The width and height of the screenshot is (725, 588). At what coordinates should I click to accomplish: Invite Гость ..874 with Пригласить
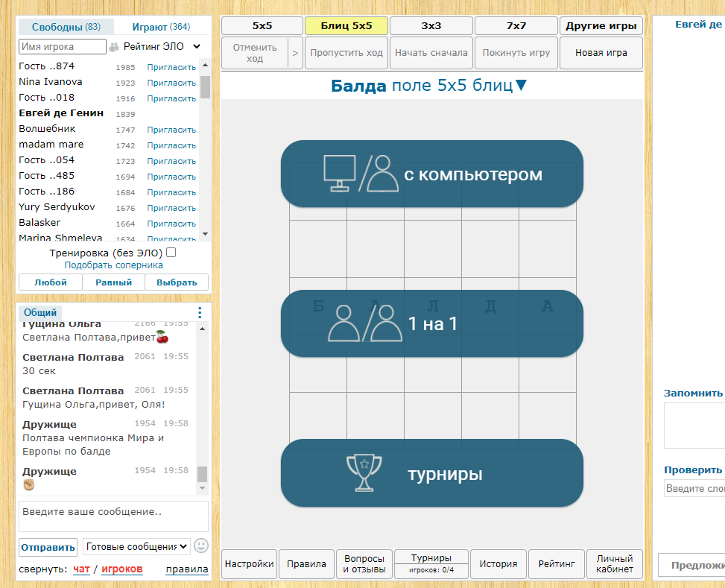click(x=171, y=67)
